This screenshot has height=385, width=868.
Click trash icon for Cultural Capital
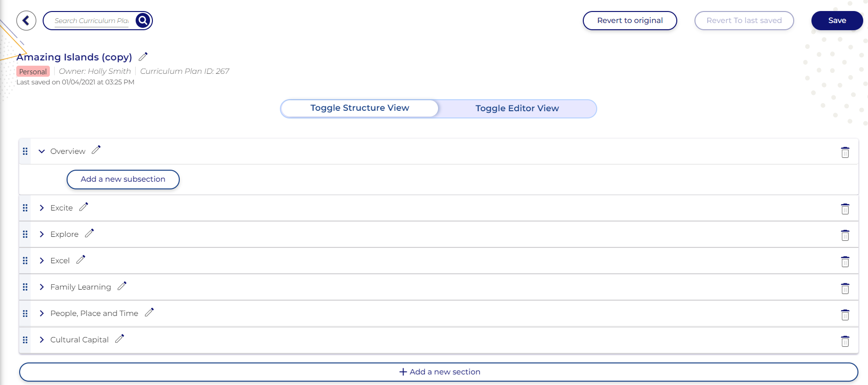tap(845, 341)
